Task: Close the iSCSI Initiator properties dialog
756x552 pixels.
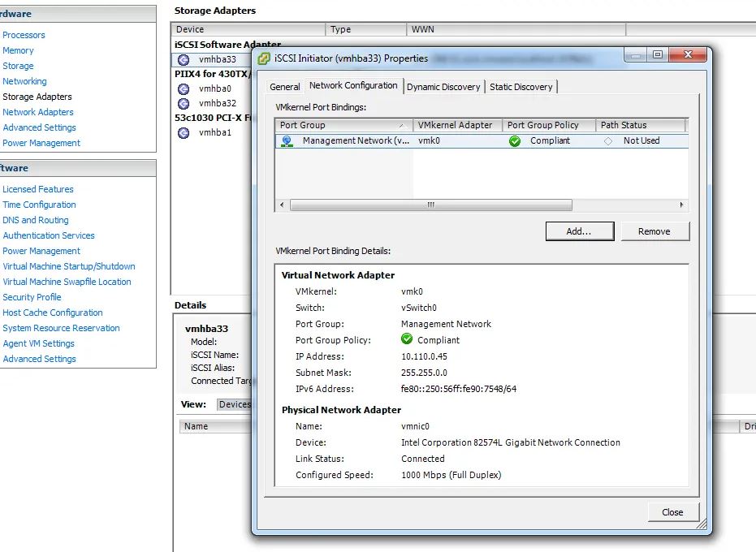Action: 672,511
